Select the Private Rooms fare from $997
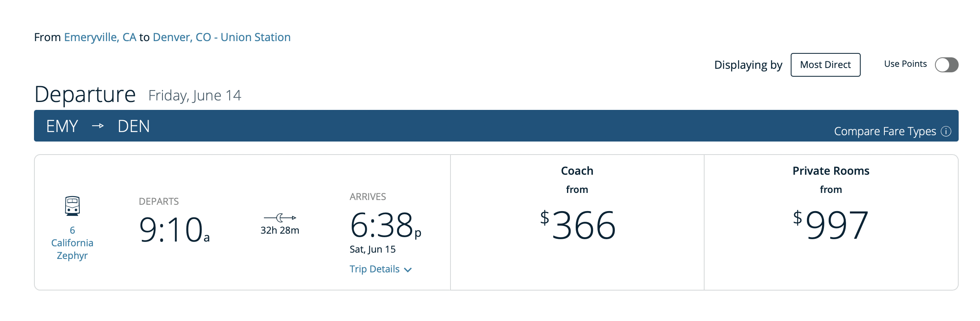 point(831,222)
